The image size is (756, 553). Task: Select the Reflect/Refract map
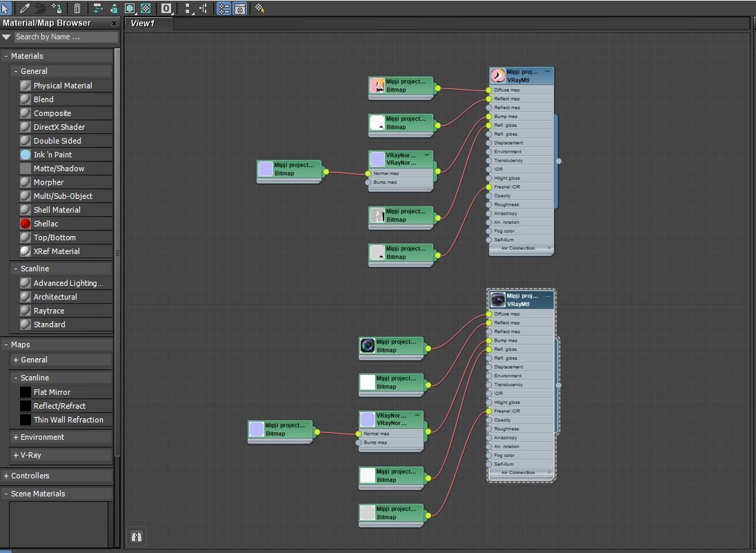(66, 406)
